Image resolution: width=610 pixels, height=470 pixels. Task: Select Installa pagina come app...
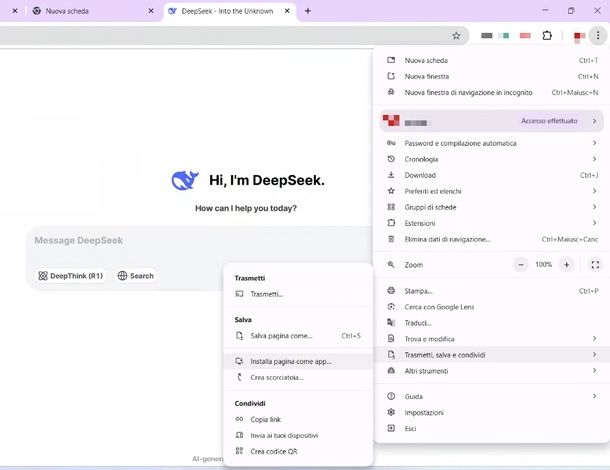tap(298, 361)
